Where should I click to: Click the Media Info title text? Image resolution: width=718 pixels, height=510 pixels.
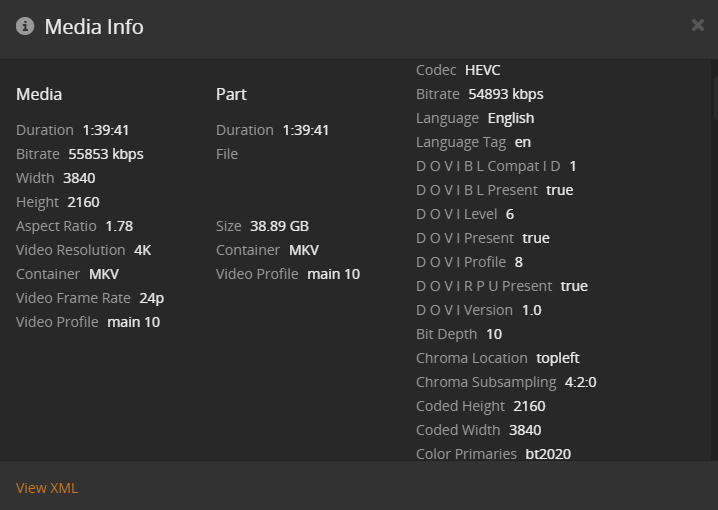point(94,26)
